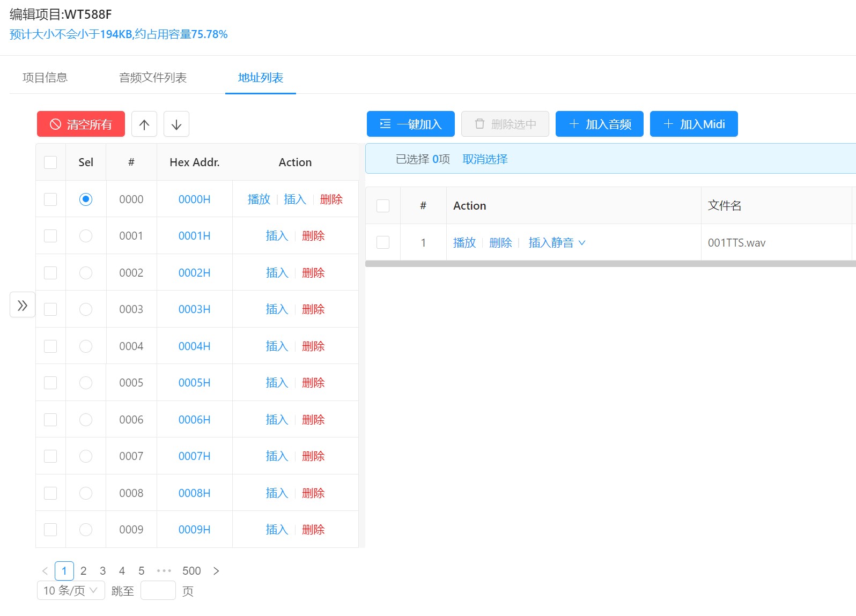Click 删除 in address row 0000

click(x=331, y=199)
